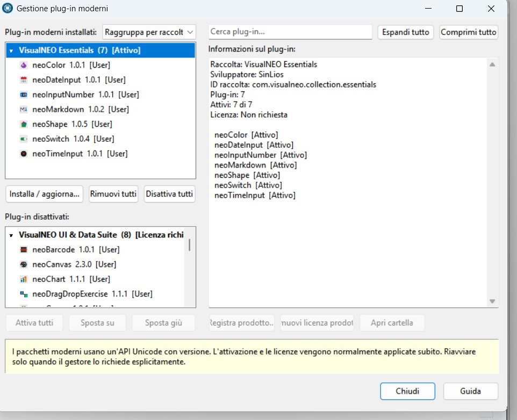Click the app icon in title bar
Viewport: 517px width, 420px height.
pos(7,8)
